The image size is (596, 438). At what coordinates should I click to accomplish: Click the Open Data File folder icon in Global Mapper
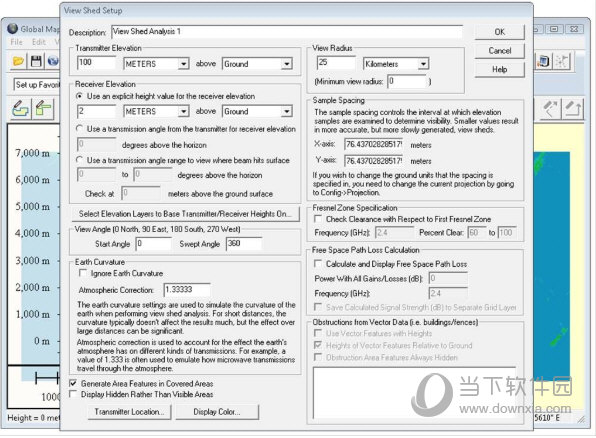click(18, 61)
